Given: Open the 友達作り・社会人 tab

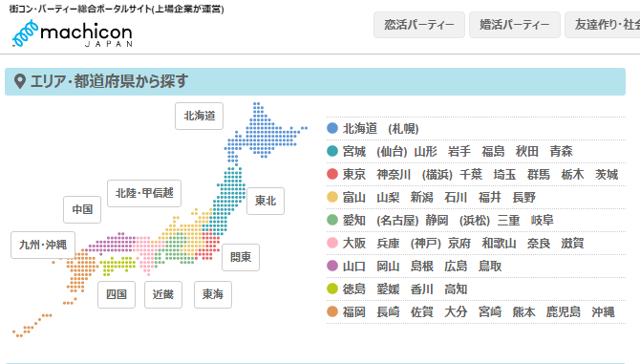Looking at the screenshot, I should pyautogui.click(x=603, y=25).
